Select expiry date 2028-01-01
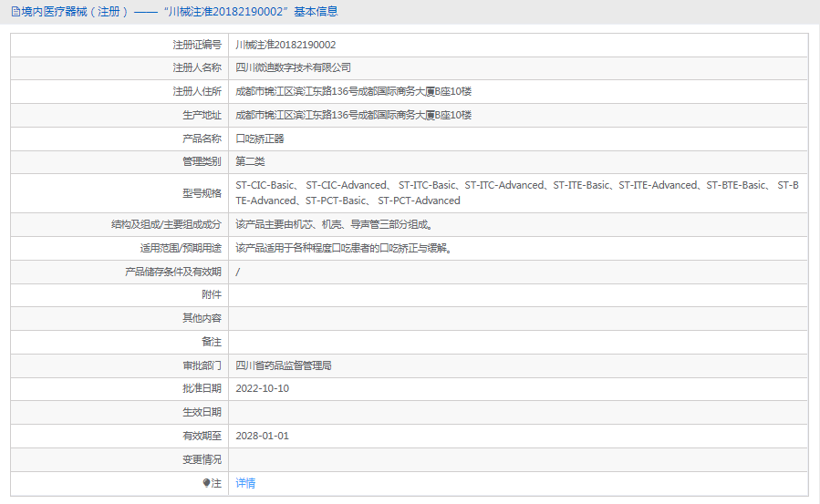 262,436
